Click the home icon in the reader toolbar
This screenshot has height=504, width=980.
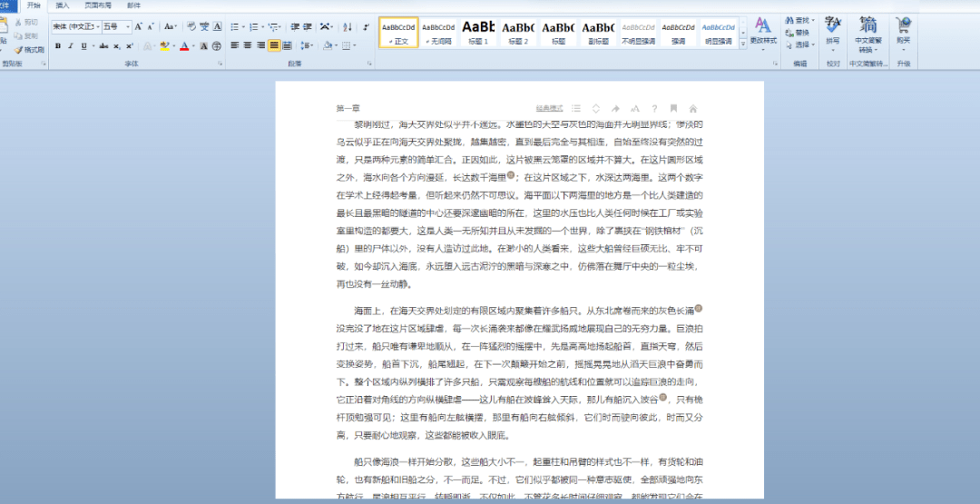point(692,108)
